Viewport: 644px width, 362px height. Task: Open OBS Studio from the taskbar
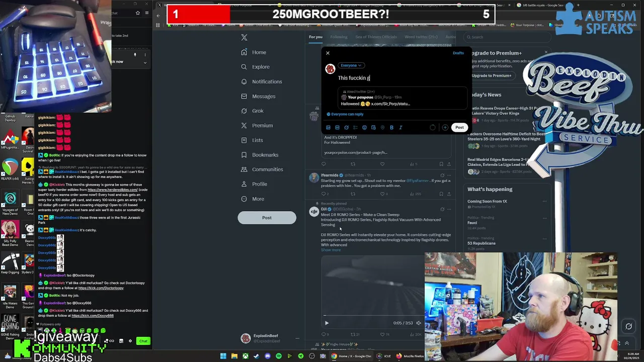pos(311,356)
